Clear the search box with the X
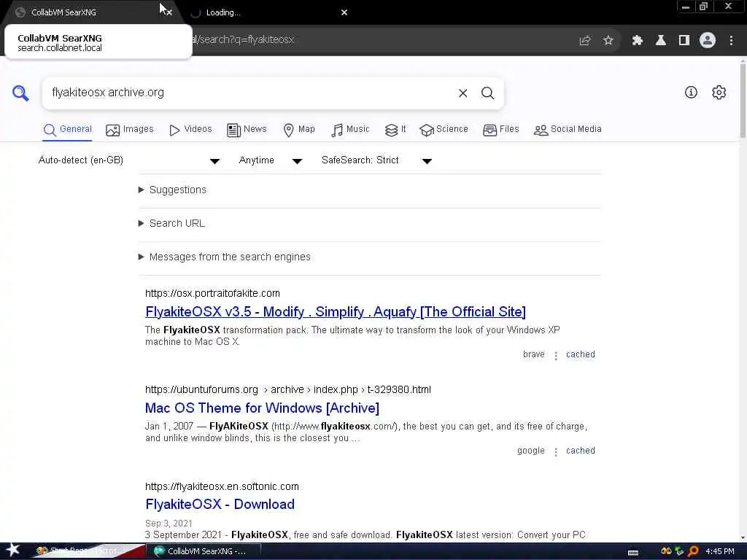Viewport: 747px width, 560px height. click(462, 93)
